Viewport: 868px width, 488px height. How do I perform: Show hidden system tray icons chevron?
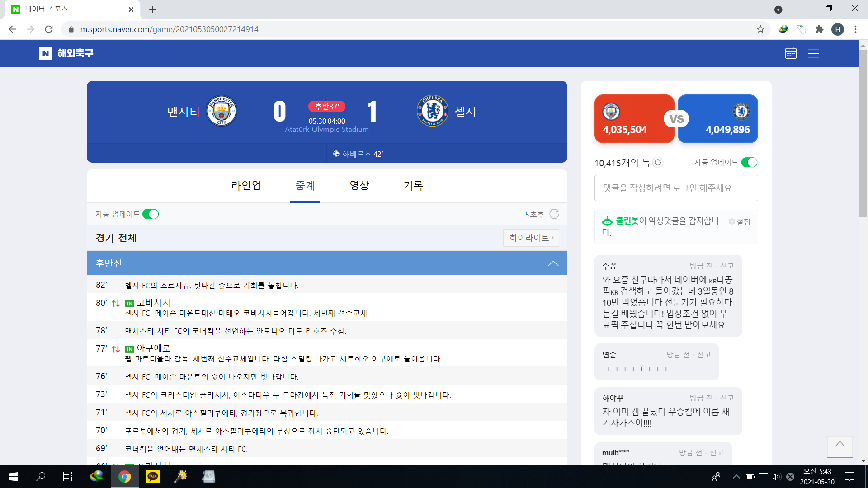click(x=736, y=476)
